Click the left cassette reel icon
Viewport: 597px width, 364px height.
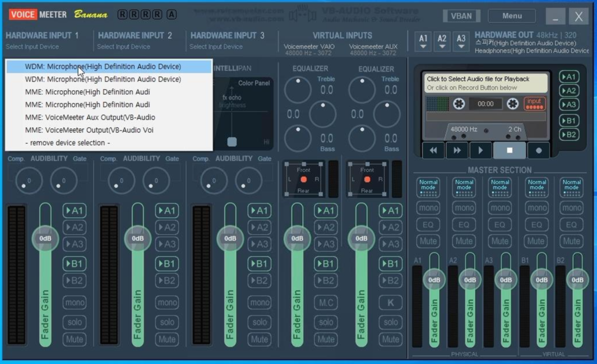coord(459,103)
